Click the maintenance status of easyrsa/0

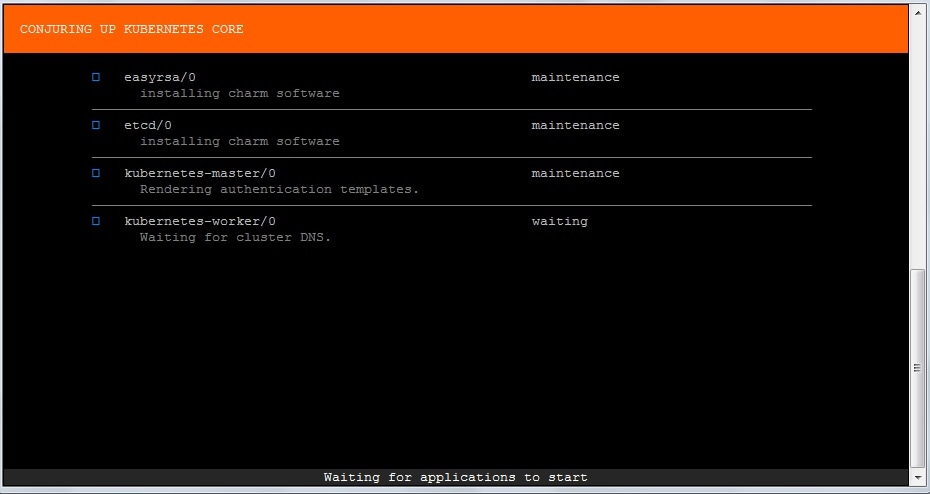click(575, 77)
